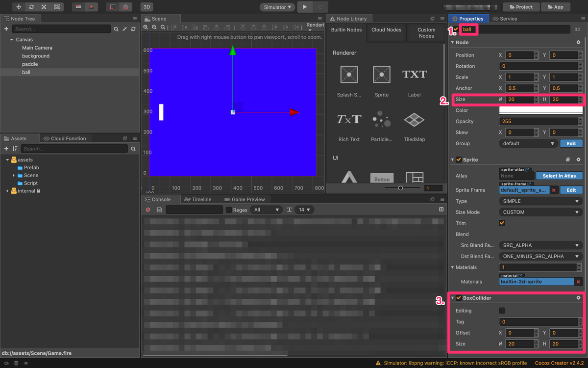Click Edit beside Sprite Frame
Image resolution: width=588 pixels, height=368 pixels.
(571, 190)
